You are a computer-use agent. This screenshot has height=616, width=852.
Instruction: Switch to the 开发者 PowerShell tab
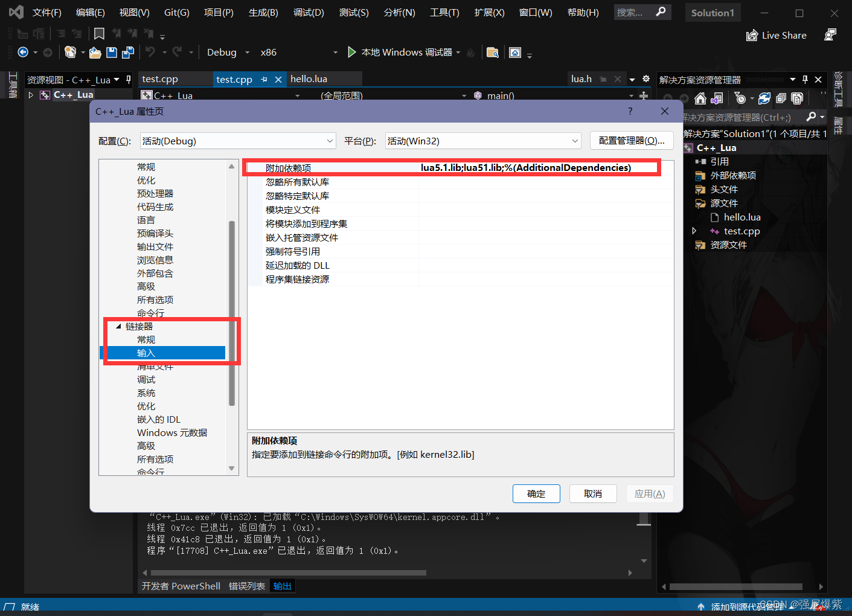[x=181, y=586]
